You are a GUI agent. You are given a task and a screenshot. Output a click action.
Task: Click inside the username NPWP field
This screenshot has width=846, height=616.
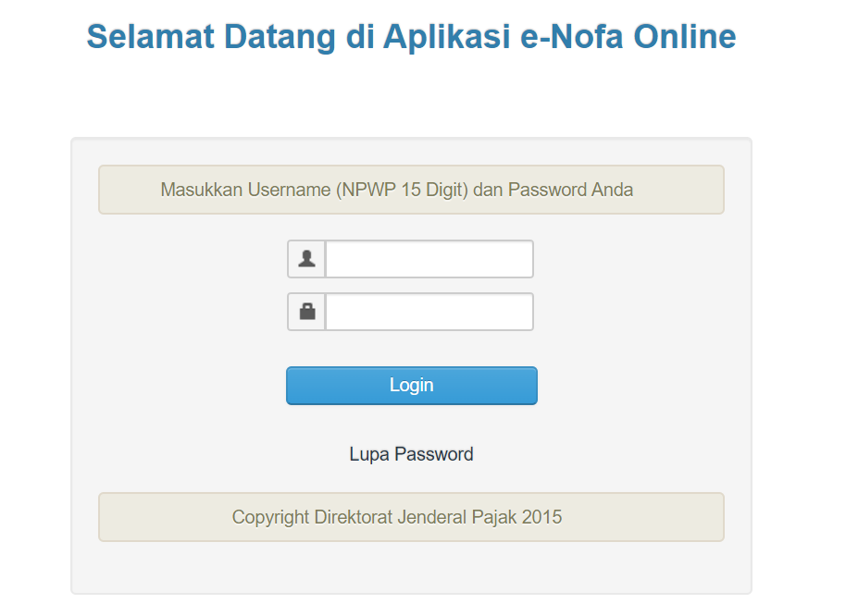click(x=429, y=259)
